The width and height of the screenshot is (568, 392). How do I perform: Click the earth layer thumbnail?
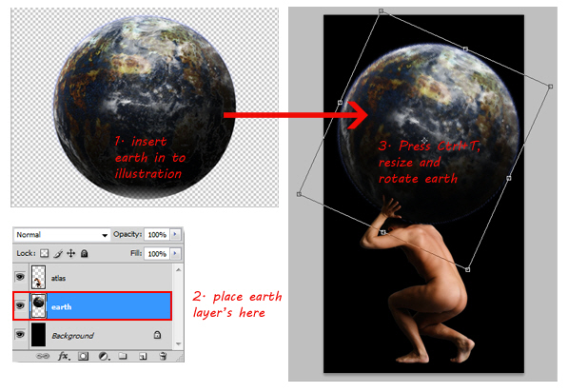(38, 306)
